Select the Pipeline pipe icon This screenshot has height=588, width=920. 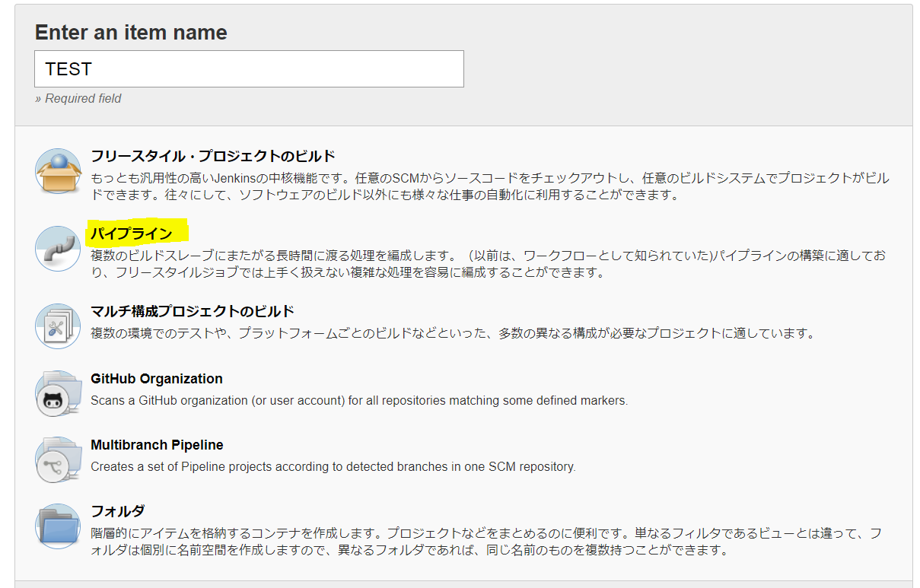point(58,249)
